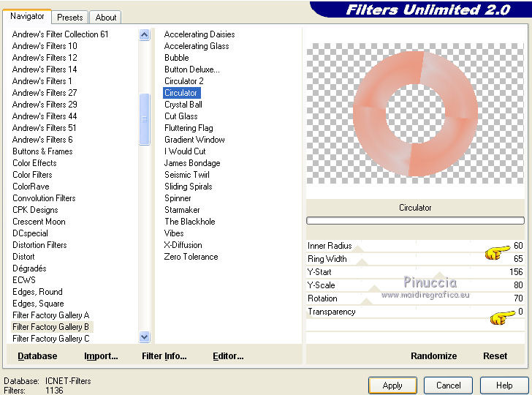Select Andrew's Filters 44 category
Image resolution: width=532 pixels, height=395 pixels.
45,116
